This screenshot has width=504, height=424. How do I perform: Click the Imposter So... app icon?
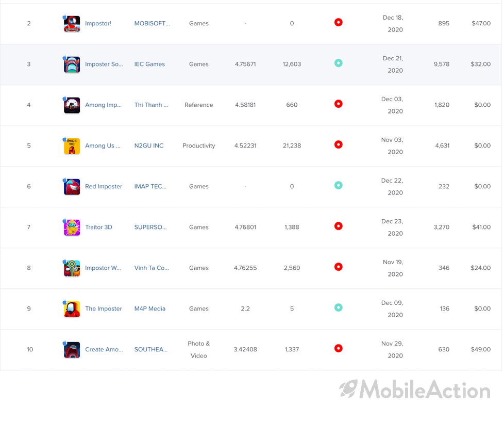pyautogui.click(x=72, y=64)
